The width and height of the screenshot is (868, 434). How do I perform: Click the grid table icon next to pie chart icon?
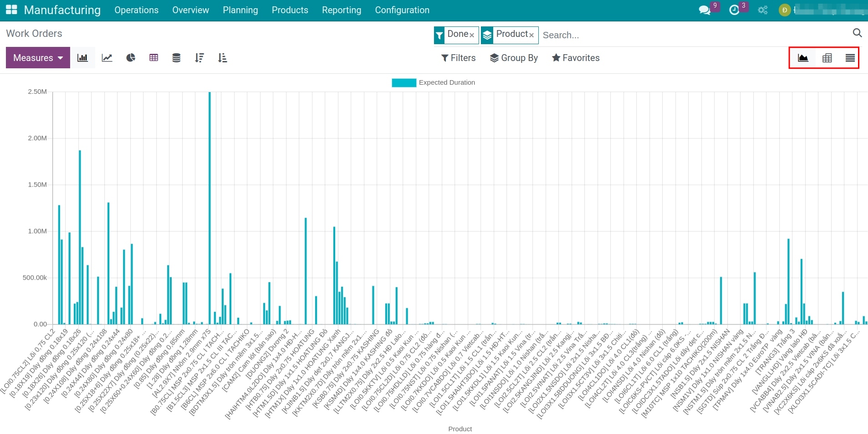tap(154, 58)
